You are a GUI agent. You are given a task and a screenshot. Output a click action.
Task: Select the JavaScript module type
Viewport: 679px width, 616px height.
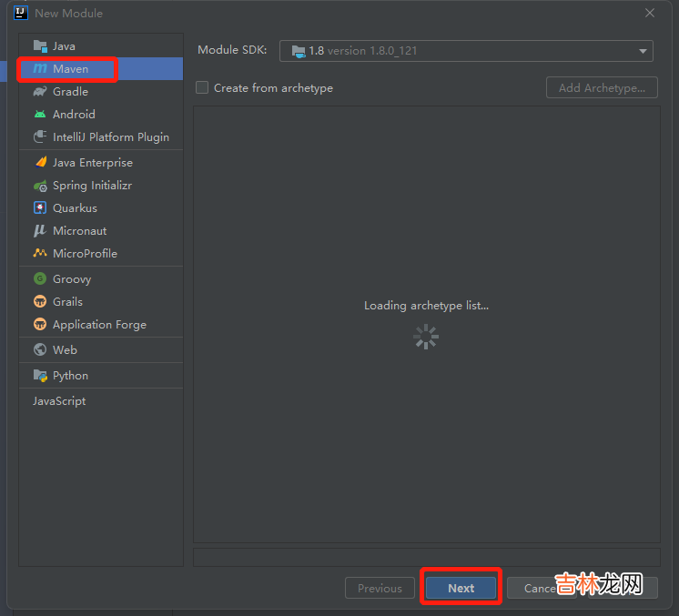click(x=59, y=401)
